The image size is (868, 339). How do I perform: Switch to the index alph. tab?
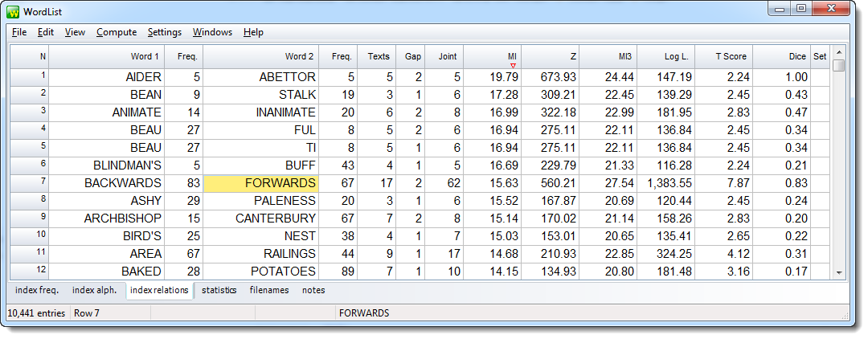(94, 290)
